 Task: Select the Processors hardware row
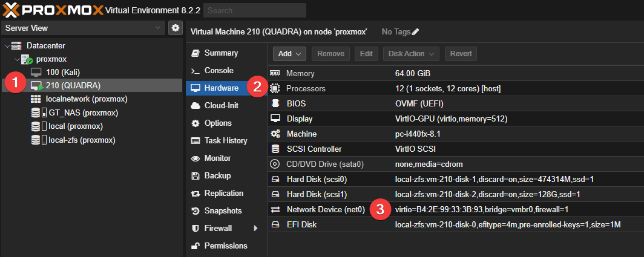(x=456, y=88)
